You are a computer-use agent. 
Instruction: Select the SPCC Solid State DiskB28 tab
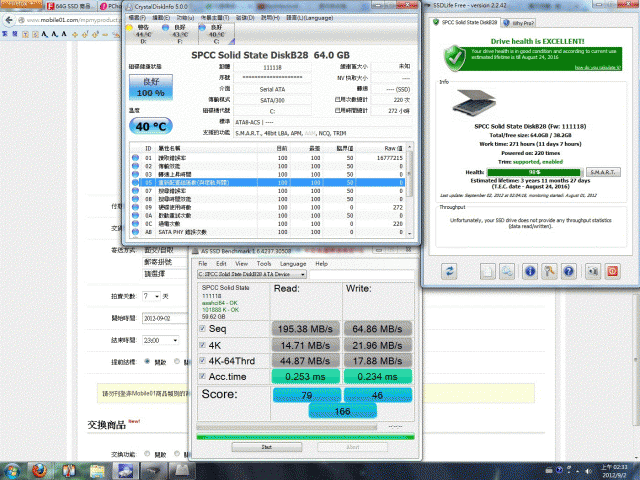point(465,22)
